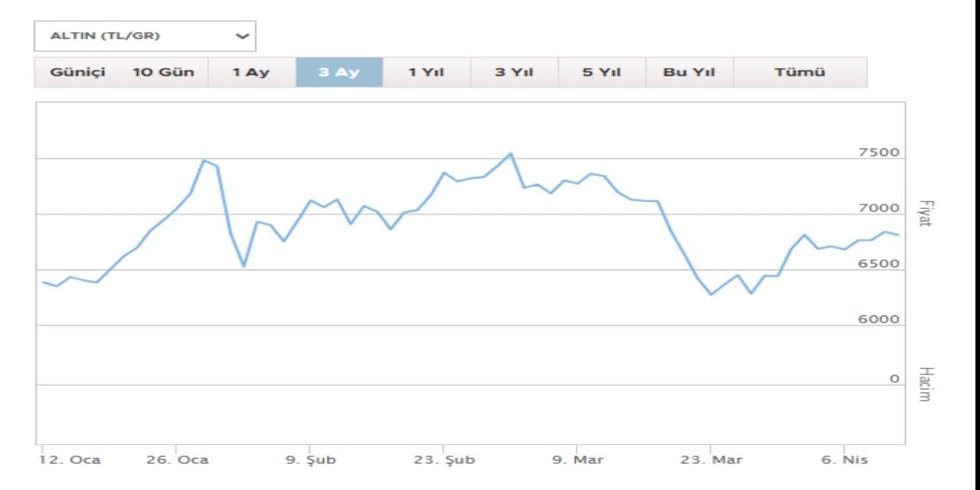Show the 1 Ay chart period
Image resolution: width=980 pixels, height=490 pixels.
point(251,73)
